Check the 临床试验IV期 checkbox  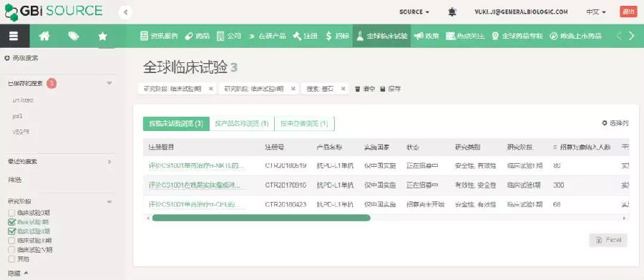tap(11, 250)
